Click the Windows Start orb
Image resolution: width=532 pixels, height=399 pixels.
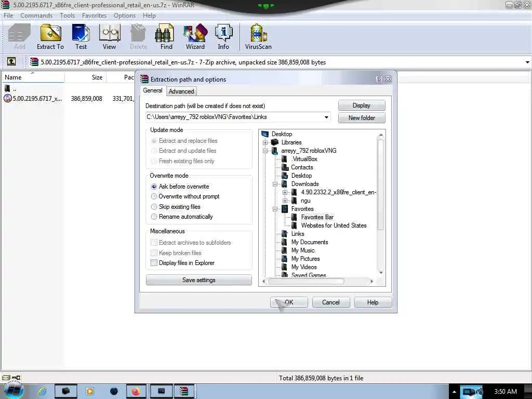point(14,391)
